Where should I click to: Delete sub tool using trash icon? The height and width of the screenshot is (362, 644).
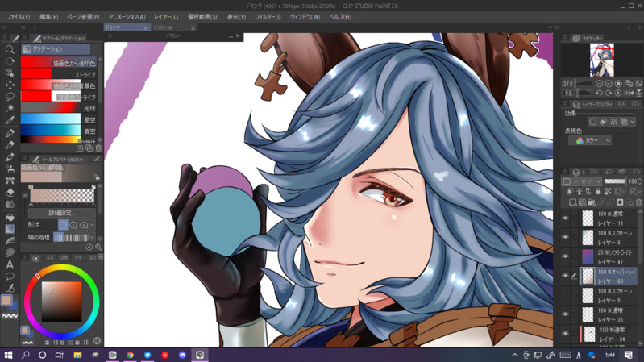(x=98, y=148)
